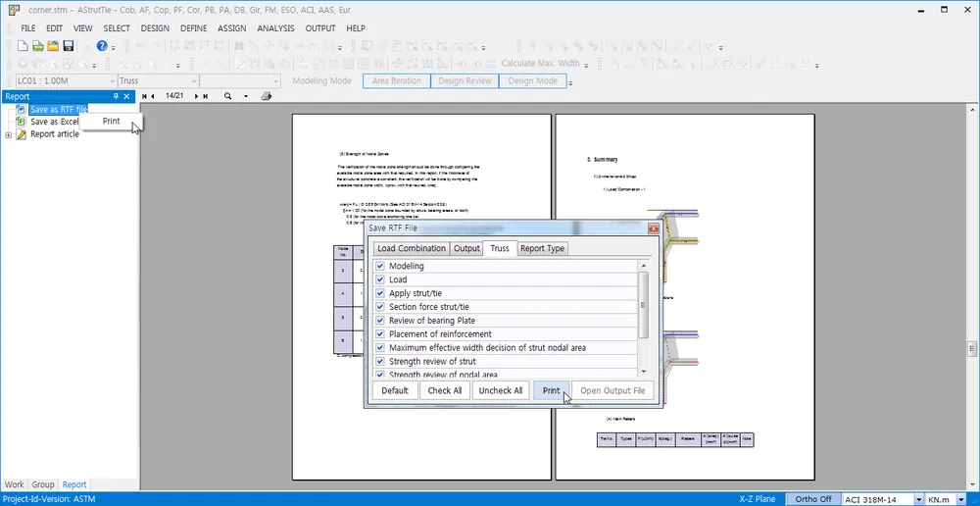This screenshot has width=980, height=506.
Task: Click the Save as RTF file icon
Action: point(22,110)
